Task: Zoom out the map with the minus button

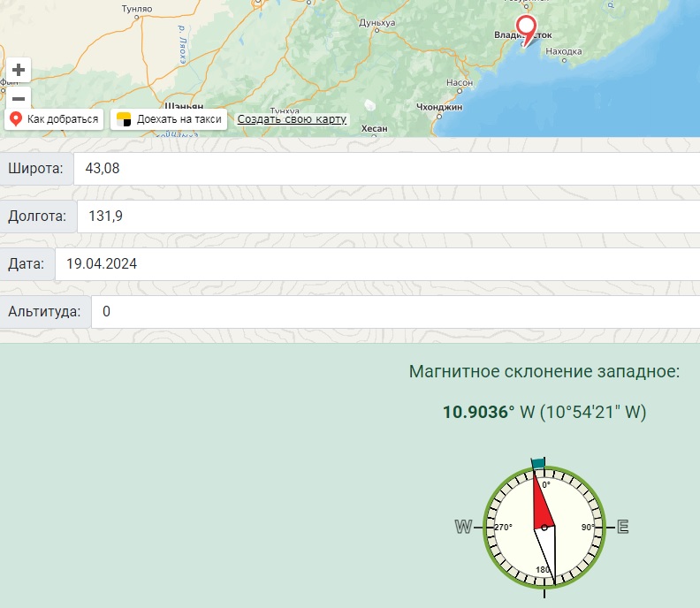Action: click(x=19, y=98)
